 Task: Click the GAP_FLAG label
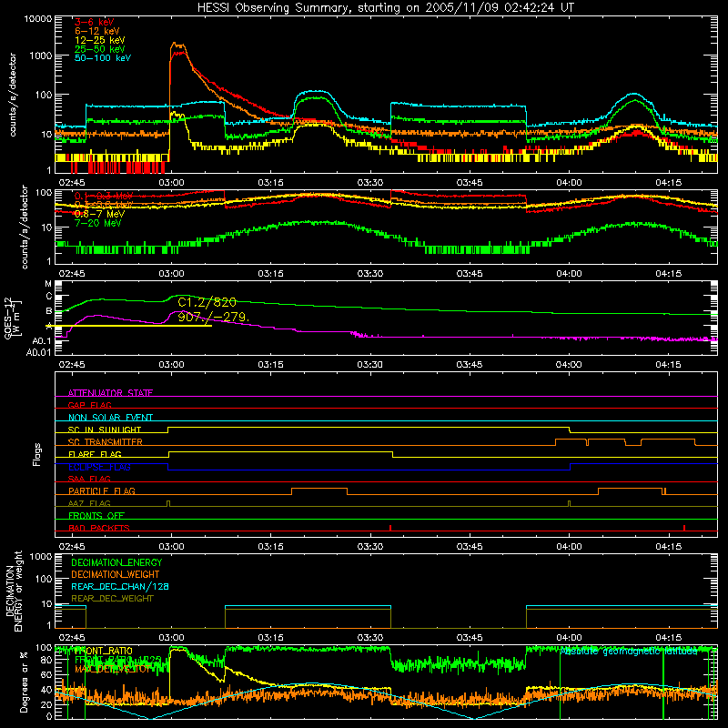point(89,405)
